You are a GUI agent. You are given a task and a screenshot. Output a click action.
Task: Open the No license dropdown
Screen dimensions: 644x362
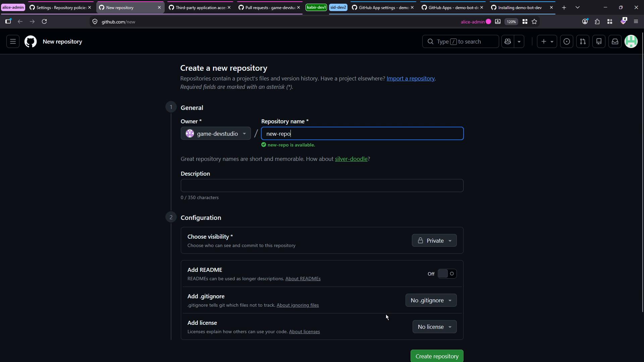click(x=434, y=327)
